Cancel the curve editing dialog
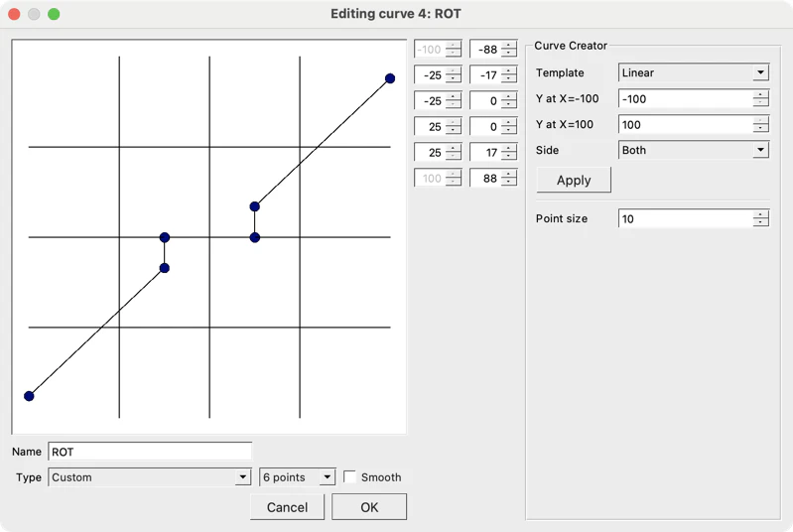 287,507
